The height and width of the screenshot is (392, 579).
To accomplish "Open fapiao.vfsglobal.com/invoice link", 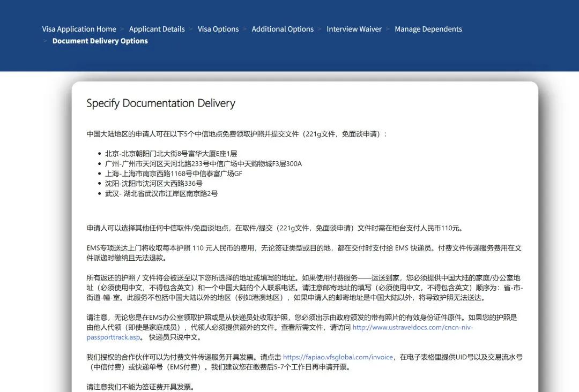I will coord(338,357).
